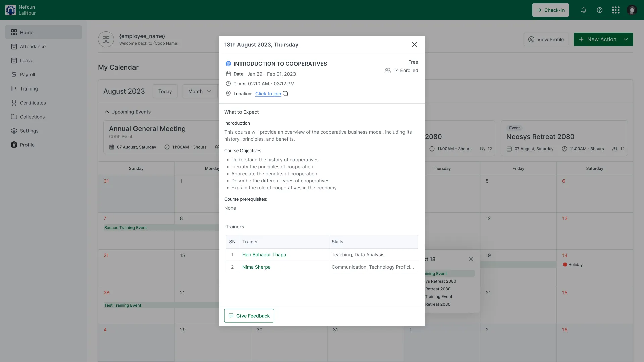Click the Trainer column header

click(284, 242)
